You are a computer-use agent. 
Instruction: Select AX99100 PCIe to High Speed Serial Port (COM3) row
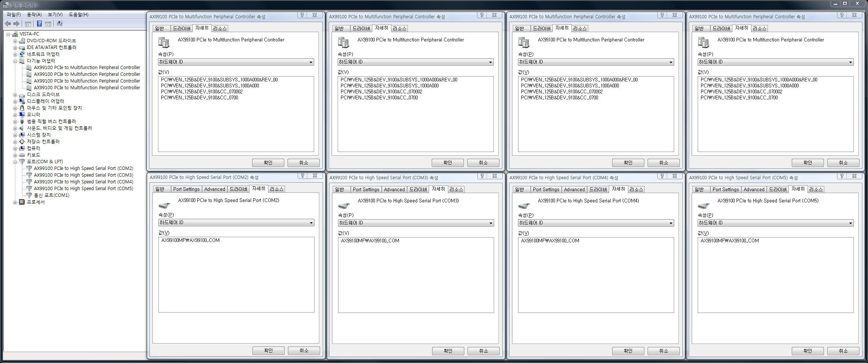84,175
